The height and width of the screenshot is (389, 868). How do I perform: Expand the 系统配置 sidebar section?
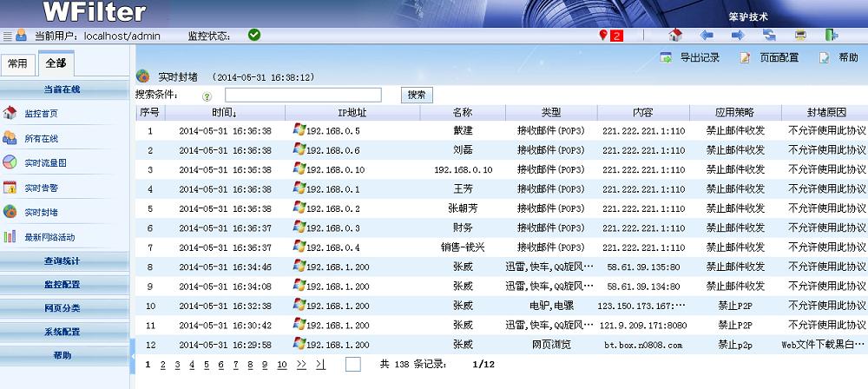click(62, 331)
